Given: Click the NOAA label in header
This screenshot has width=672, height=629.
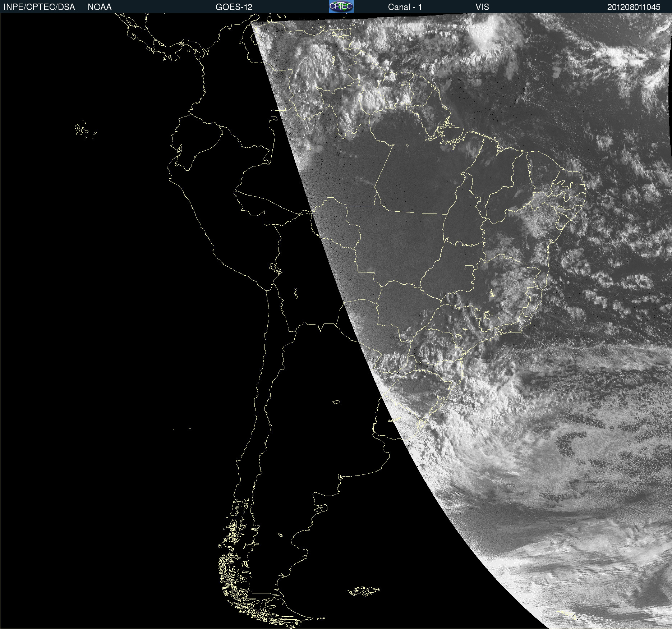Looking at the screenshot, I should point(100,7).
